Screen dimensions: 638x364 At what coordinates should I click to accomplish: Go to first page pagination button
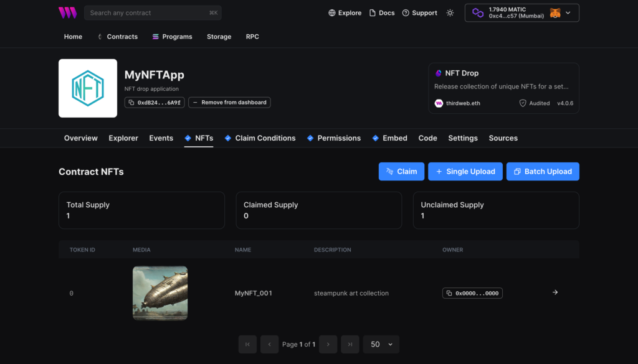[x=247, y=344]
